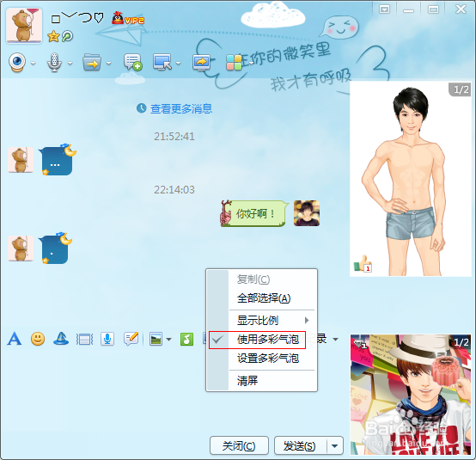Expand the apps grid dropdown arrow
476x460 pixels.
coord(252,64)
